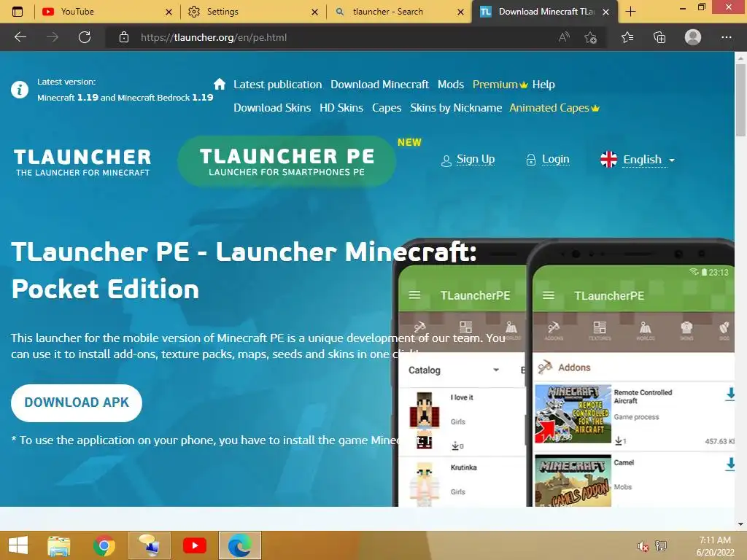Open the Latest publication menu item
Viewport: 747px width, 560px height.
click(x=278, y=85)
